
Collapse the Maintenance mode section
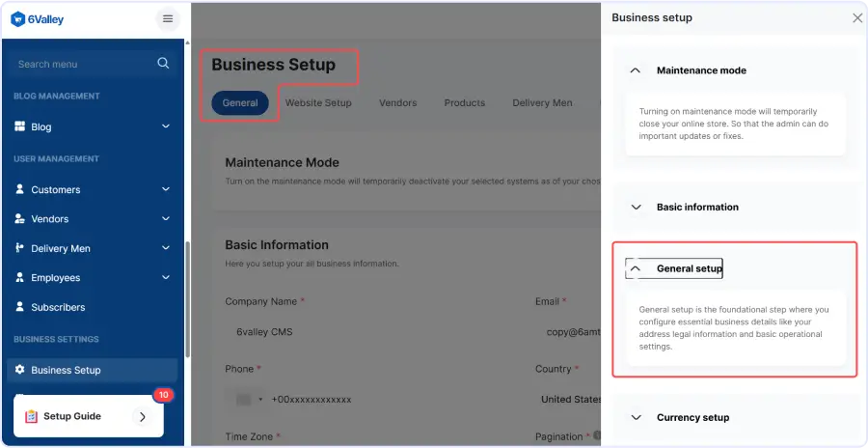pos(636,70)
